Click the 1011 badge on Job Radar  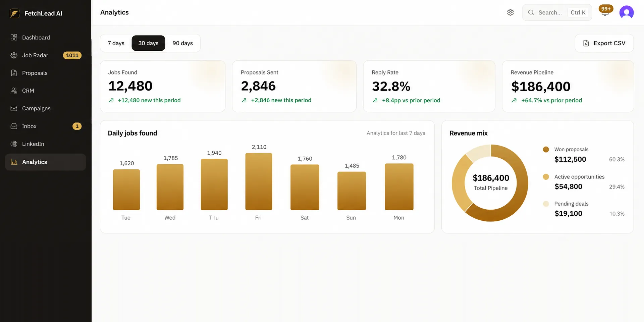click(72, 55)
